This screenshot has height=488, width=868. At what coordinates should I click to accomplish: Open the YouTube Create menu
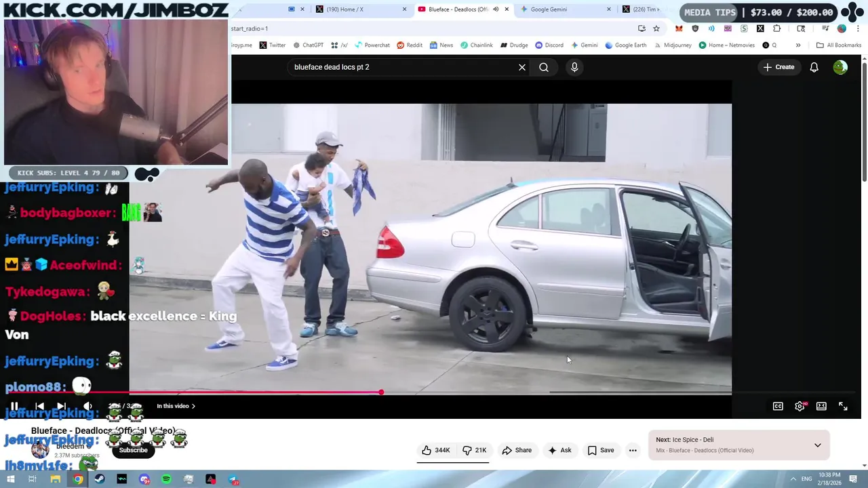778,67
